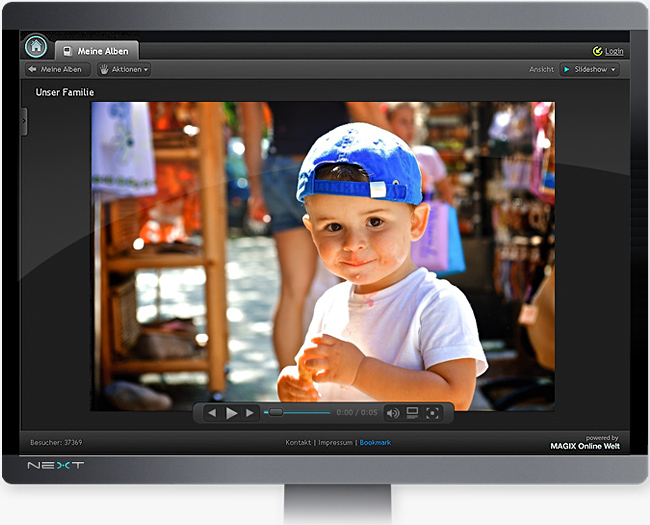This screenshot has height=525, width=650.
Task: Start slideshow with the play button
Action: (231, 413)
